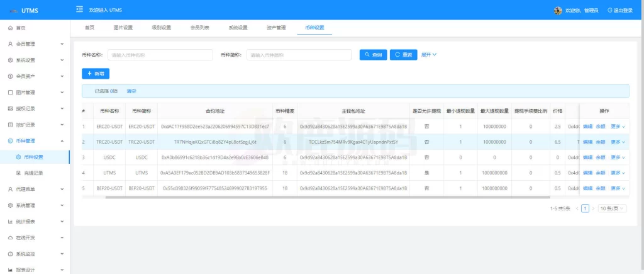644x274 pixels.
Task: Click the TR7NHqjeKQxGTCi8q8ZY4pL8otSzgjLj6t contract address cell
Action: 215,142
